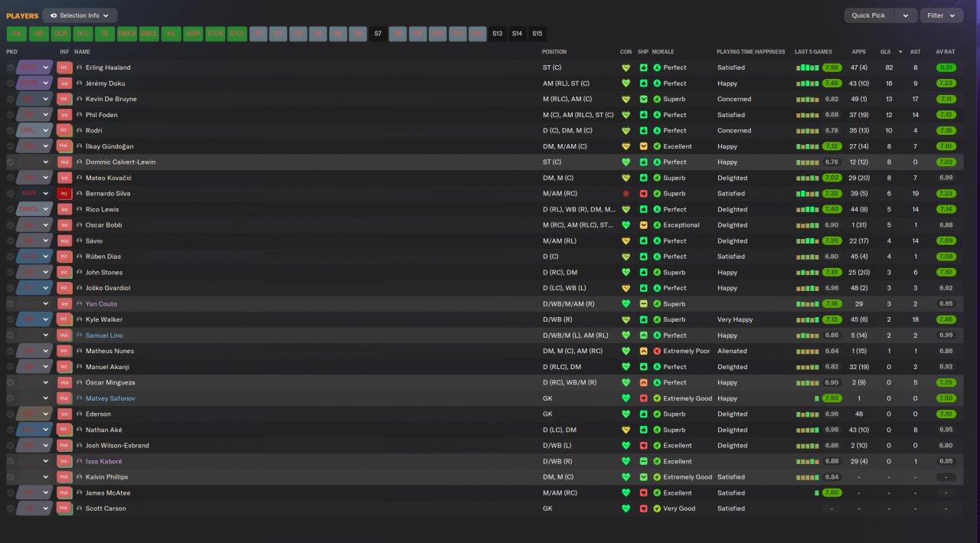The image size is (980, 543).
Task: Open the Filter dropdown
Action: [942, 15]
